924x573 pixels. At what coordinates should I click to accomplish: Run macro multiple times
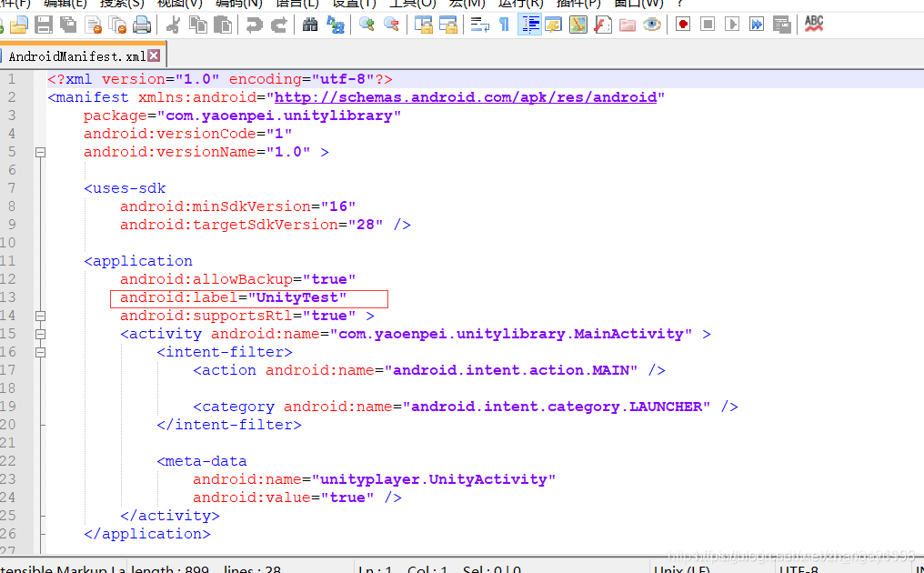click(757, 25)
